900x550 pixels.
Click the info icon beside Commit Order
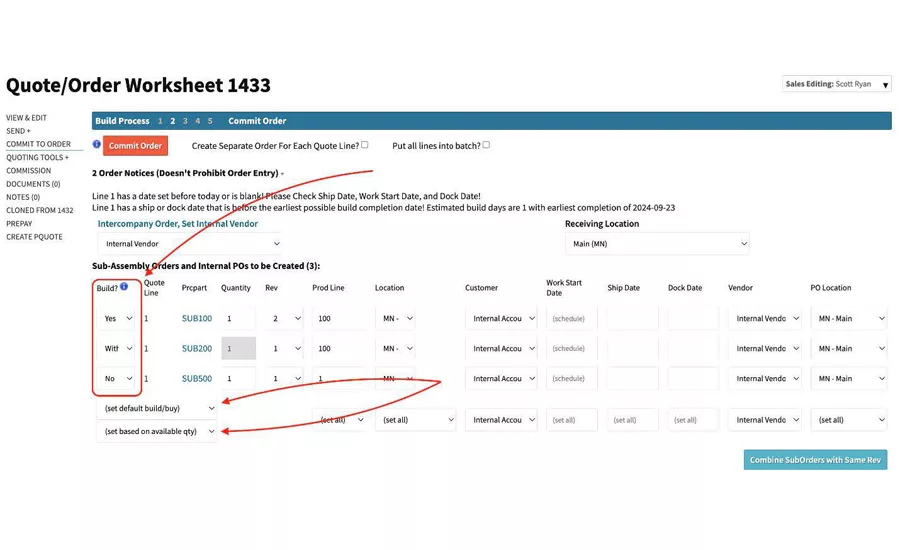[96, 144]
